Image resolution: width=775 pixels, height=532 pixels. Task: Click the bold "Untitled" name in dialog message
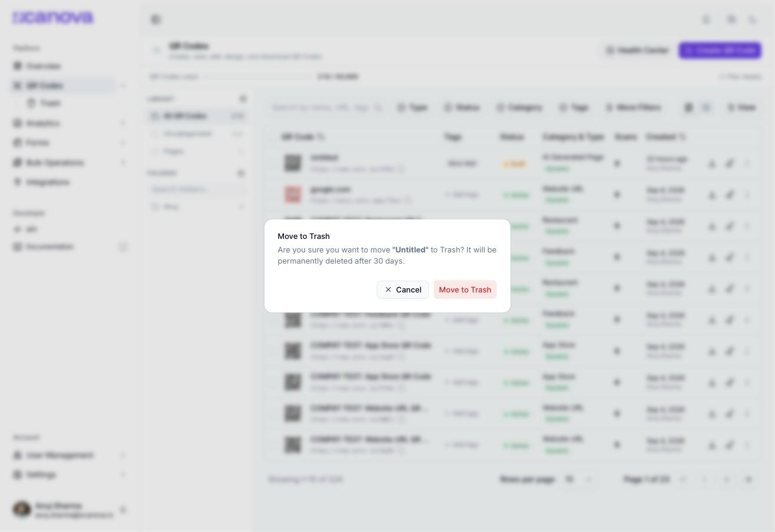(410, 250)
